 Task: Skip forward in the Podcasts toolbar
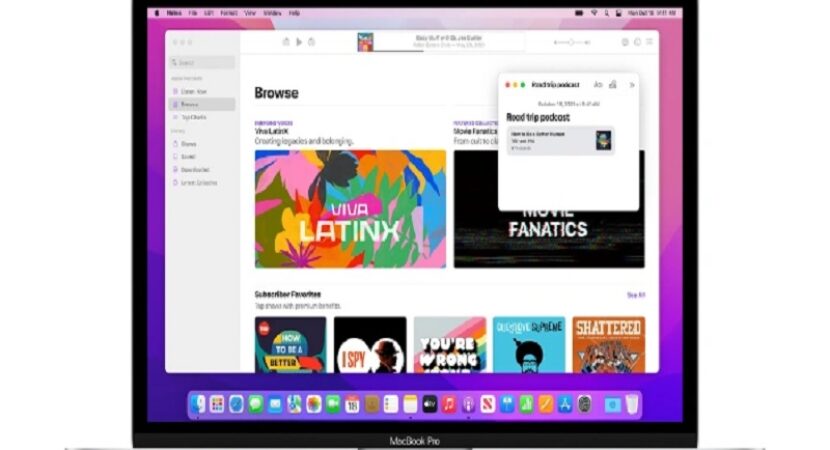[312, 42]
